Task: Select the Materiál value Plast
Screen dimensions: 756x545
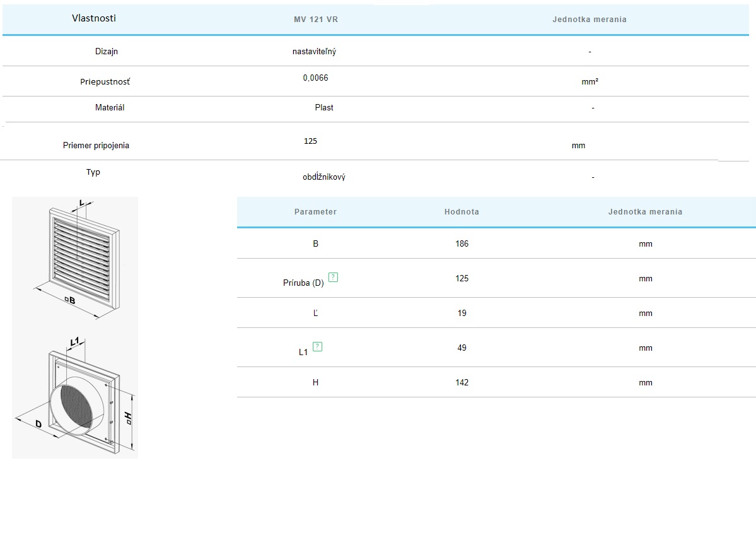Action: coord(324,108)
